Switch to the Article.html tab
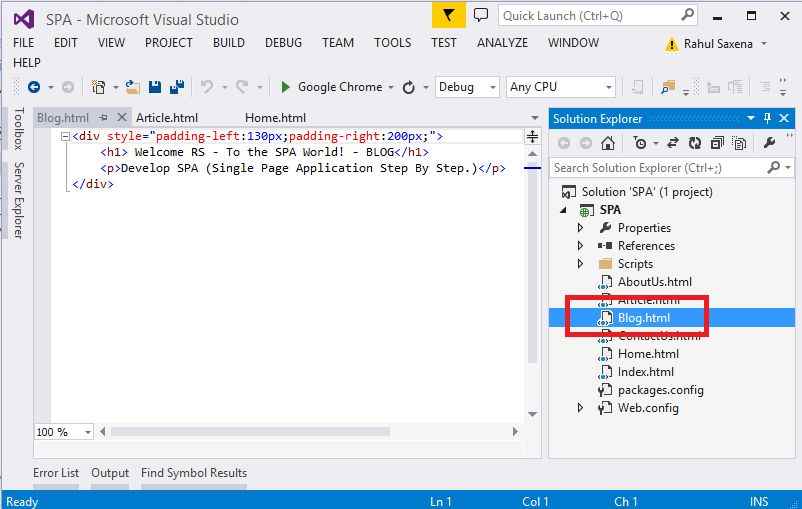The image size is (802, 509). [x=166, y=118]
